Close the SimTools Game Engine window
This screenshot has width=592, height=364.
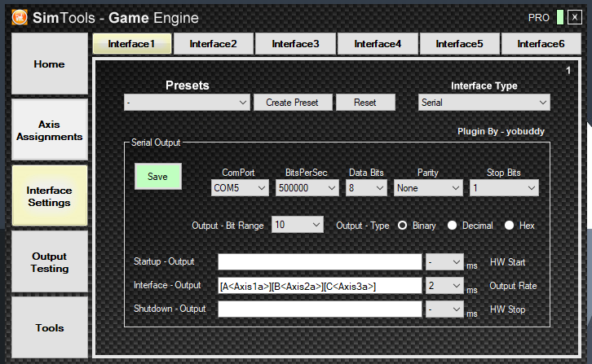click(575, 17)
